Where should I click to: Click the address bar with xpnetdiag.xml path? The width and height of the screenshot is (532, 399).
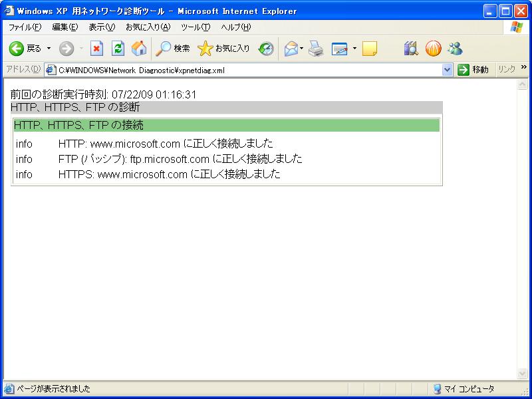point(248,70)
